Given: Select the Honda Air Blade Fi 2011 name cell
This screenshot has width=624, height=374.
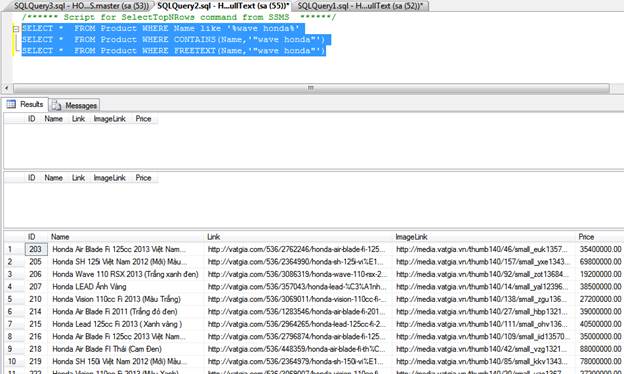Looking at the screenshot, I should [126, 312].
